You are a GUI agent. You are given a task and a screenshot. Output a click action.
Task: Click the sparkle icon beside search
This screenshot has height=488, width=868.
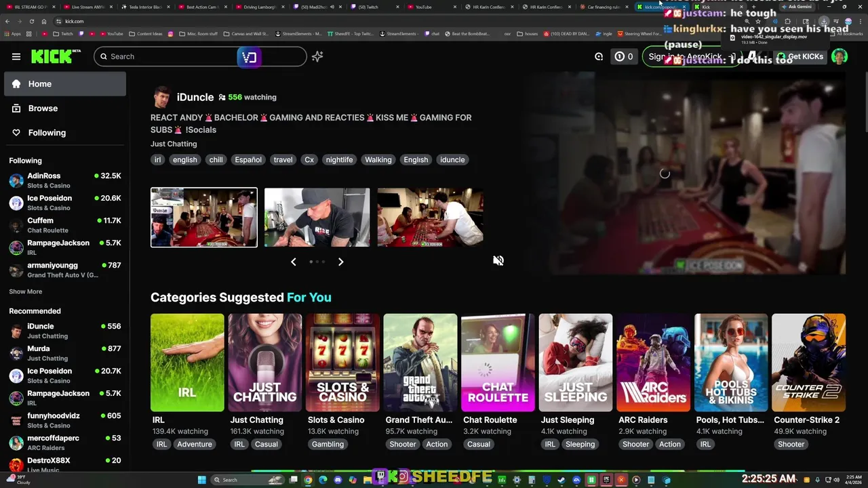click(x=317, y=57)
